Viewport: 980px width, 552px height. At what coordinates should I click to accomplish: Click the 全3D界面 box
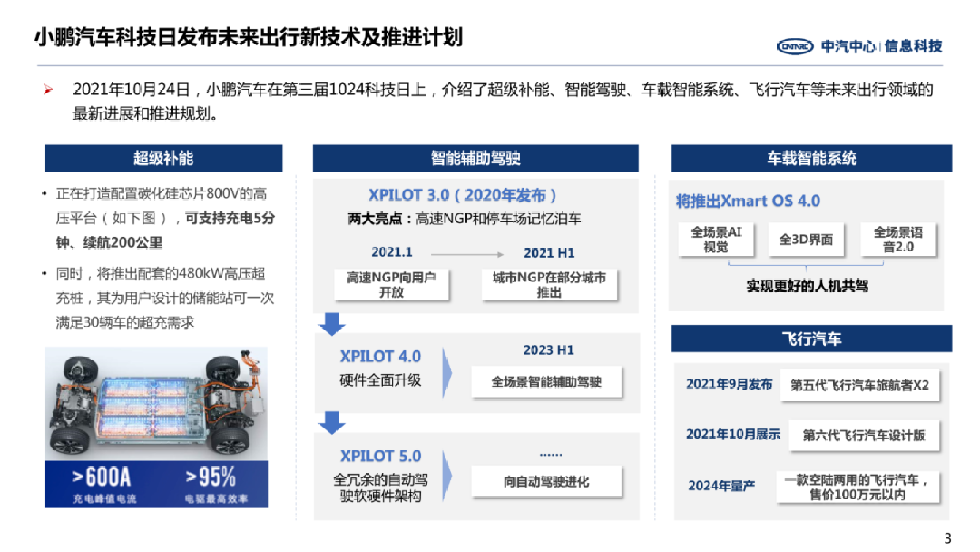pyautogui.click(x=806, y=239)
